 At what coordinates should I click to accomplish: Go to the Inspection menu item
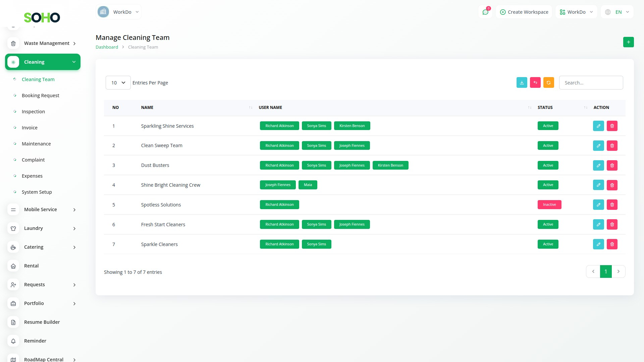pos(33,112)
